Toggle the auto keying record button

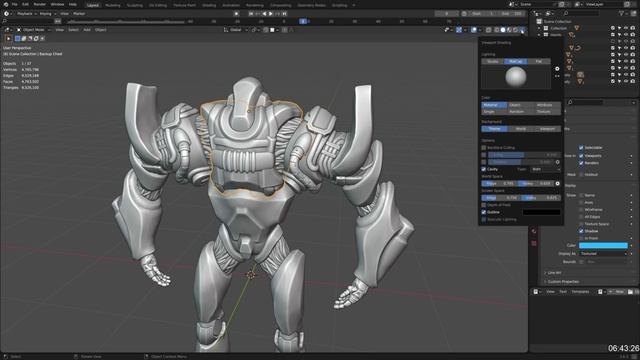tap(236, 13)
